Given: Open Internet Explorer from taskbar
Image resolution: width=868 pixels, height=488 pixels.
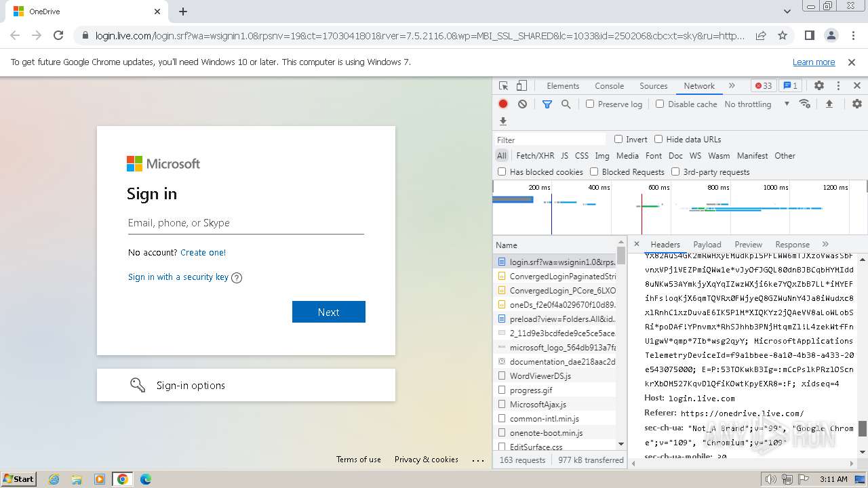Looking at the screenshot, I should pyautogui.click(x=54, y=479).
